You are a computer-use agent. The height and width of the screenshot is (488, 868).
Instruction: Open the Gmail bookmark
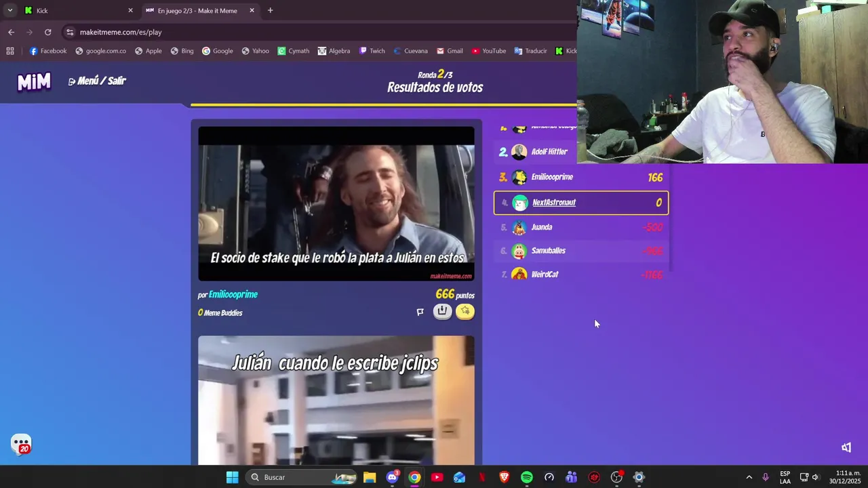click(x=450, y=51)
